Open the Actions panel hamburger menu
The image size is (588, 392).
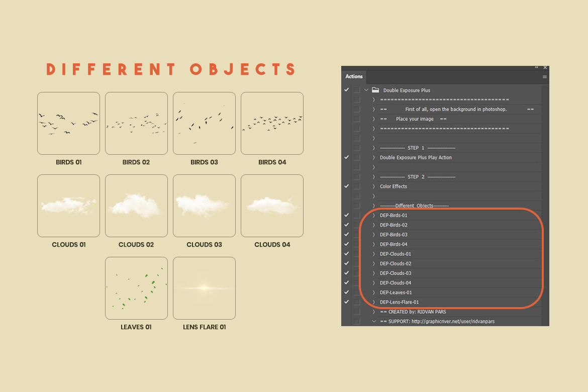point(544,77)
